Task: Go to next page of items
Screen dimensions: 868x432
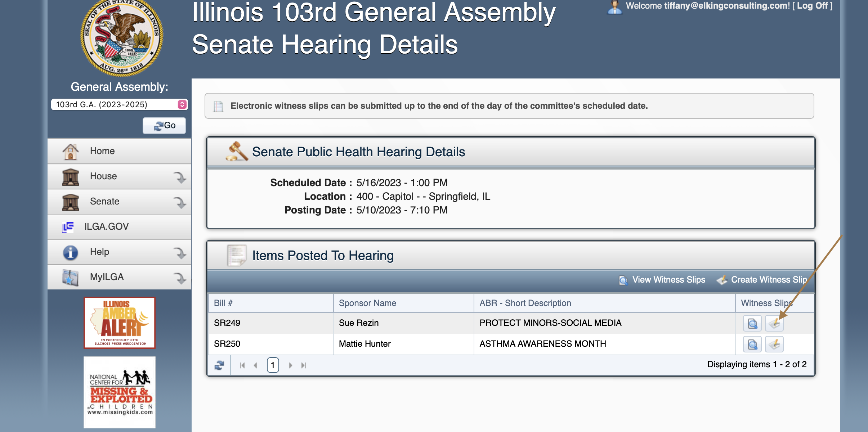Action: tap(290, 365)
